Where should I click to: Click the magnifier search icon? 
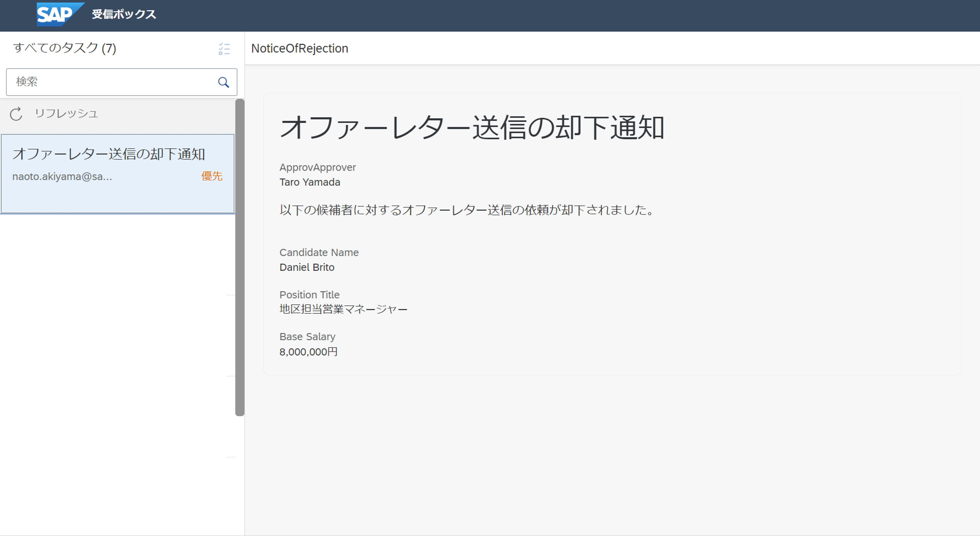[x=224, y=82]
